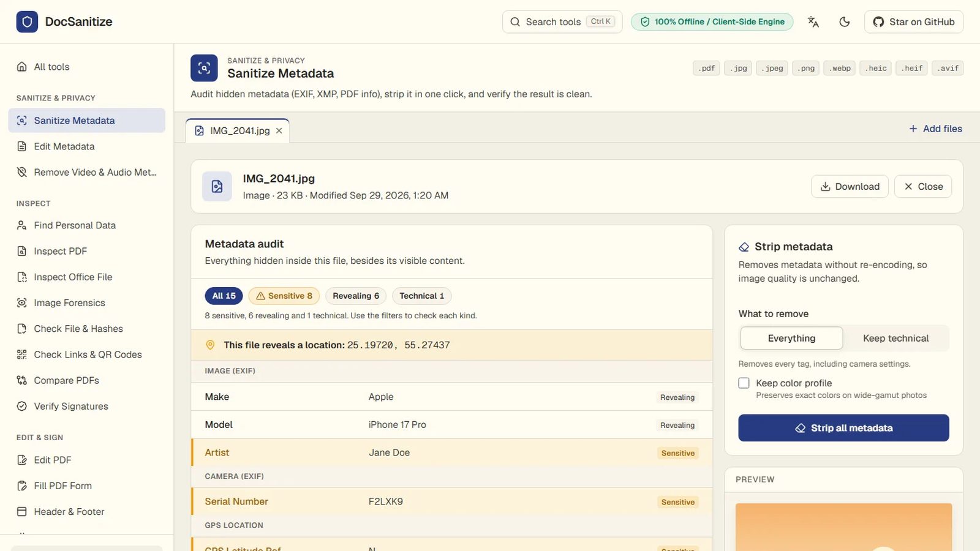Click the image preview thumbnail
The height and width of the screenshot is (551, 980).
[x=843, y=527]
